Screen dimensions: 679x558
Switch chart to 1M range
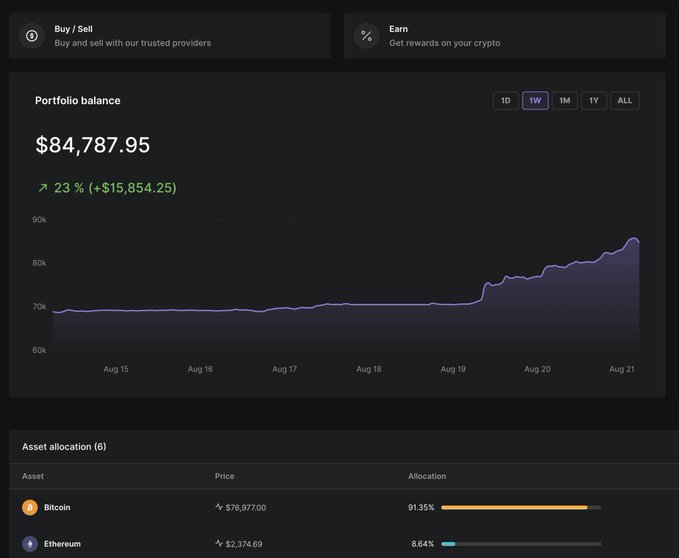point(565,100)
